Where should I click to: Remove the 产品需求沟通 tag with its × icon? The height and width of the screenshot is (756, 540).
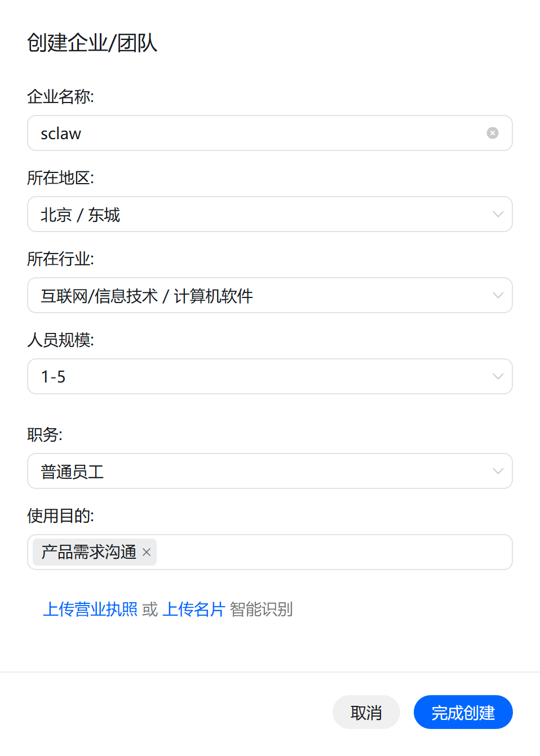(x=147, y=552)
